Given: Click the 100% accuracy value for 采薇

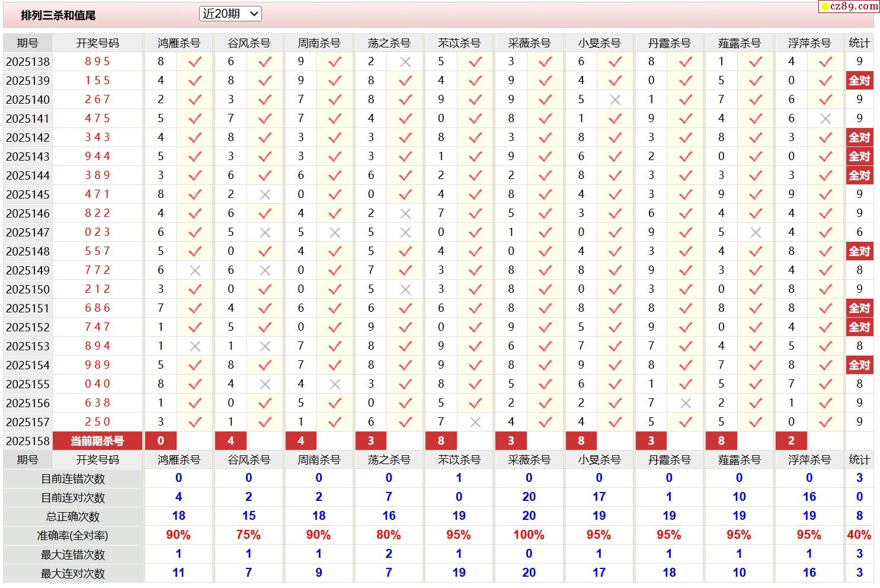Looking at the screenshot, I should coord(529,535).
